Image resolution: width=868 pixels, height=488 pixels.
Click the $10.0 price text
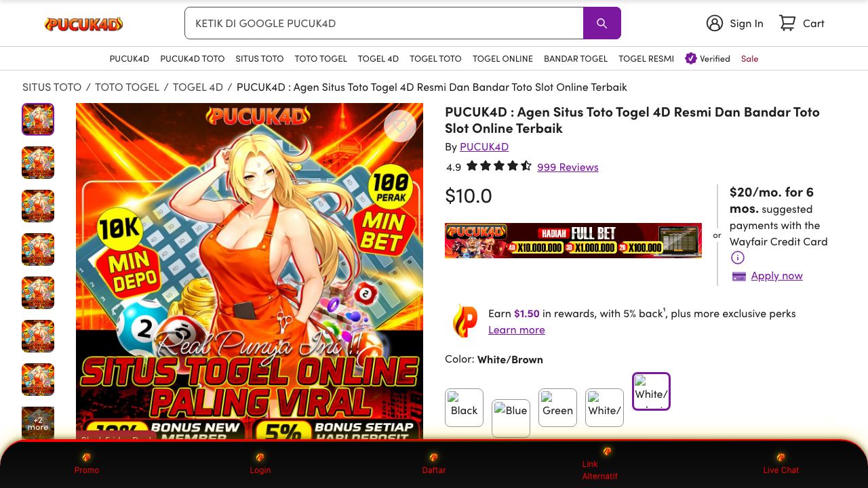(469, 196)
